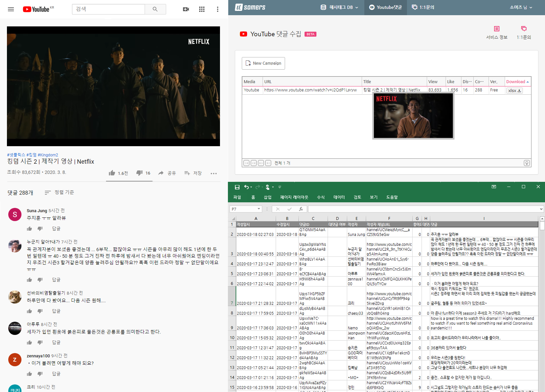Screen dimensions: 545x392
Task: Expand the Excel formula bar
Action: point(541,209)
